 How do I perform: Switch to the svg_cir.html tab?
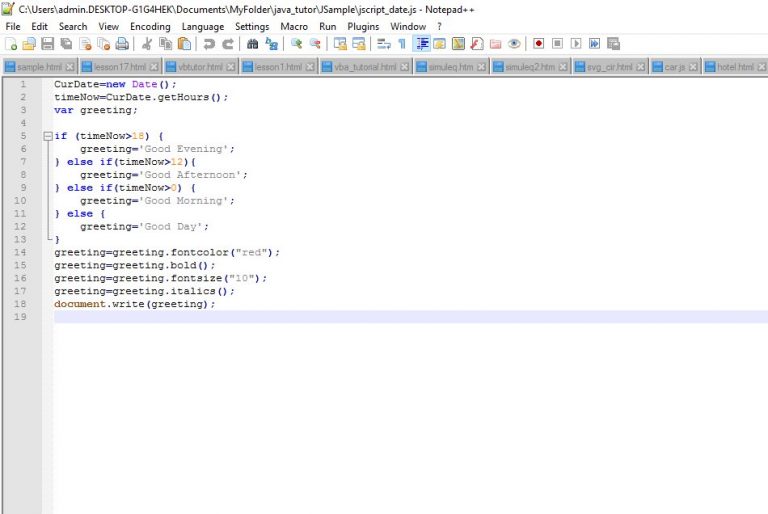pos(610,67)
